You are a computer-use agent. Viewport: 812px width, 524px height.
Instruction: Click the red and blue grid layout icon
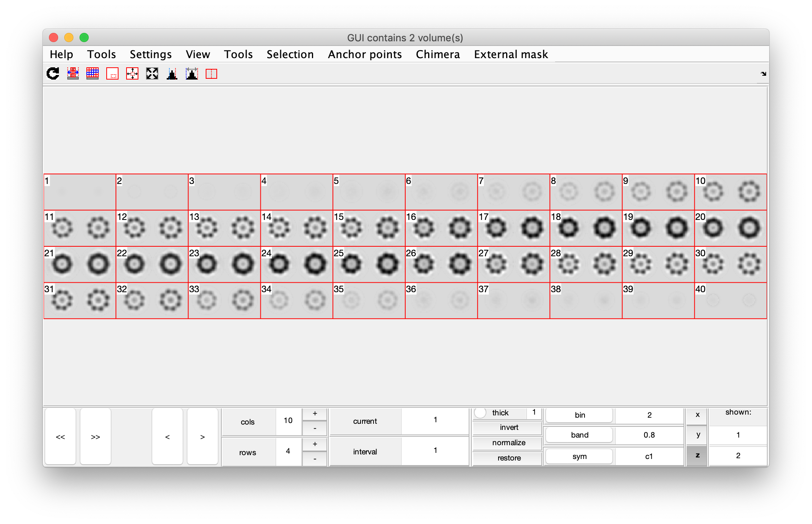[93, 73]
